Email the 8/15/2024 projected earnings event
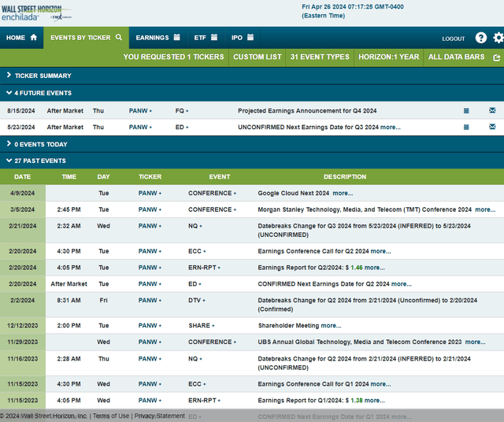Image resolution: width=504 pixels, height=422 pixels. pos(492,110)
